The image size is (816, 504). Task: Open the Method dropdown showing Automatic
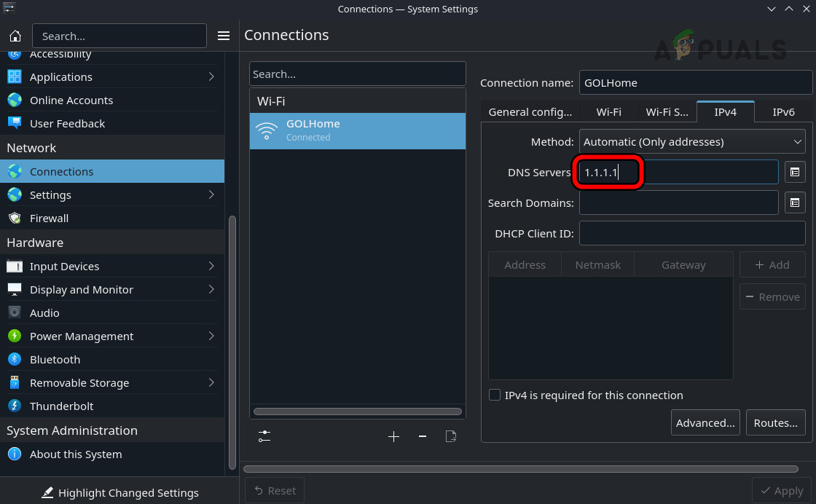pos(691,141)
